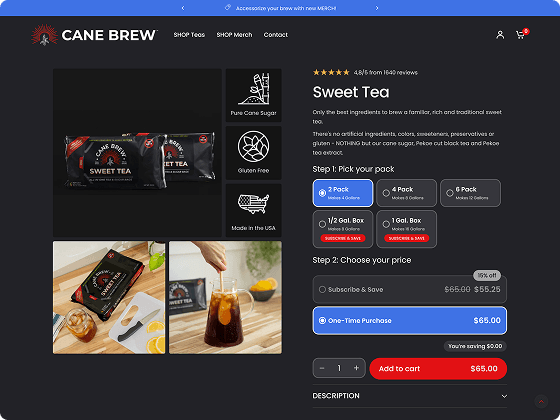Click the Cane Brew logo
Viewport: 560px width, 420px height.
[x=94, y=35]
